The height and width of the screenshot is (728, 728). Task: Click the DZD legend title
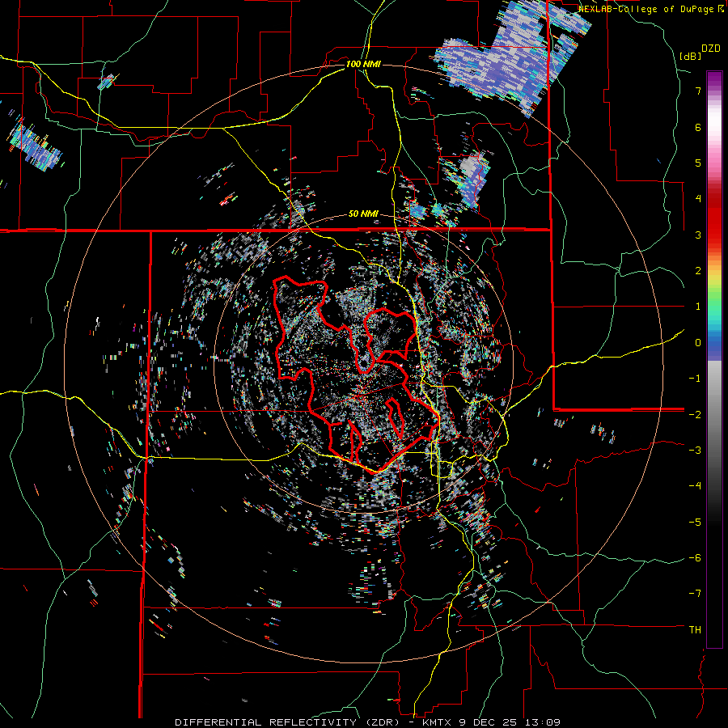pos(711,49)
